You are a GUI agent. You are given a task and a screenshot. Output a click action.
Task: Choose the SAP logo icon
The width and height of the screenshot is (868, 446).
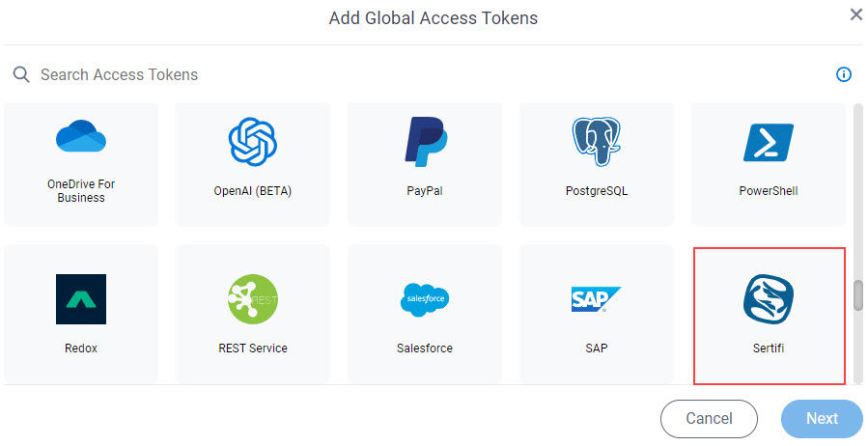coord(596,299)
